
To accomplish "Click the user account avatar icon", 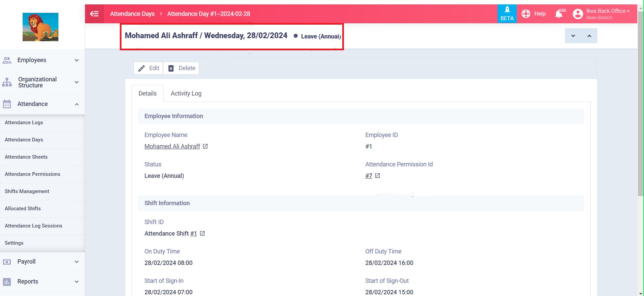I will tap(578, 14).
